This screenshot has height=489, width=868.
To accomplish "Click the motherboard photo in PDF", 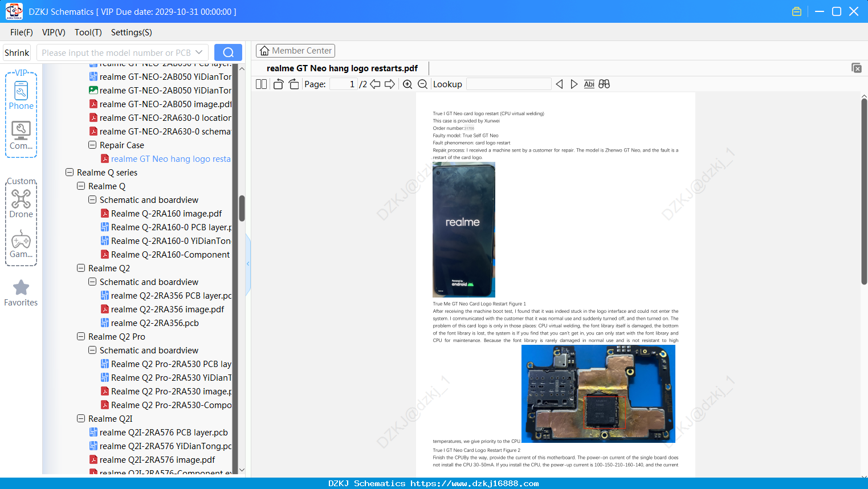I will click(598, 394).
